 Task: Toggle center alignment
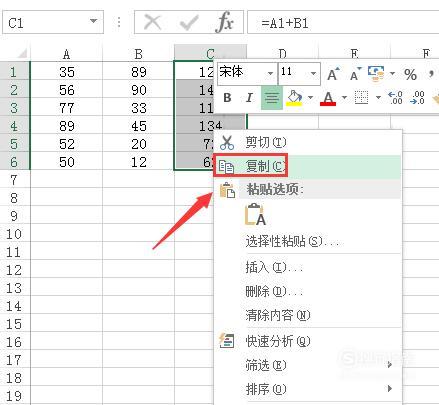(272, 98)
